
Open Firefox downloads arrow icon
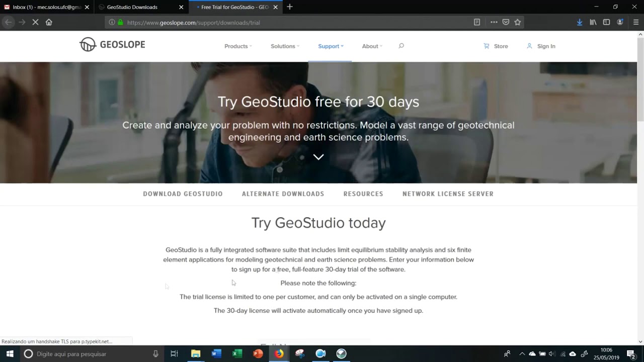tap(580, 22)
